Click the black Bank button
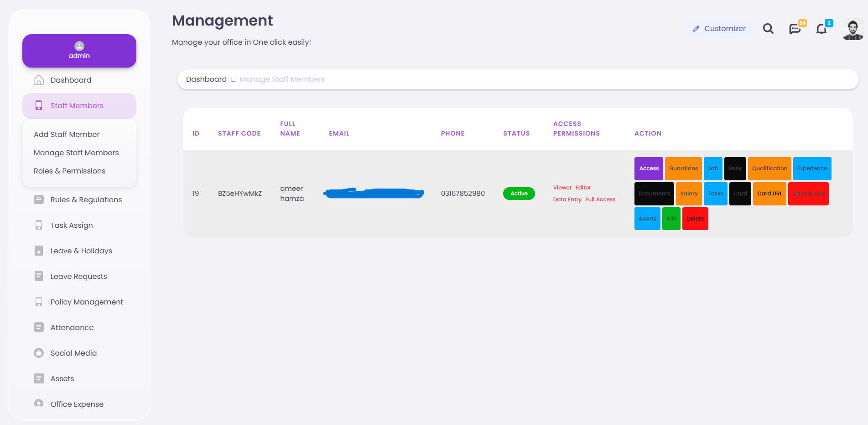This screenshot has width=868, height=425. coord(735,168)
